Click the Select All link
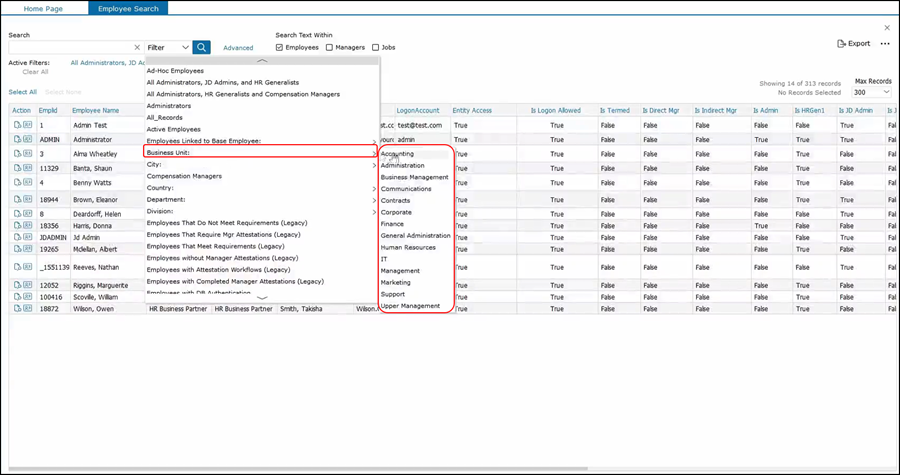This screenshot has height=475, width=900. pyautogui.click(x=23, y=92)
